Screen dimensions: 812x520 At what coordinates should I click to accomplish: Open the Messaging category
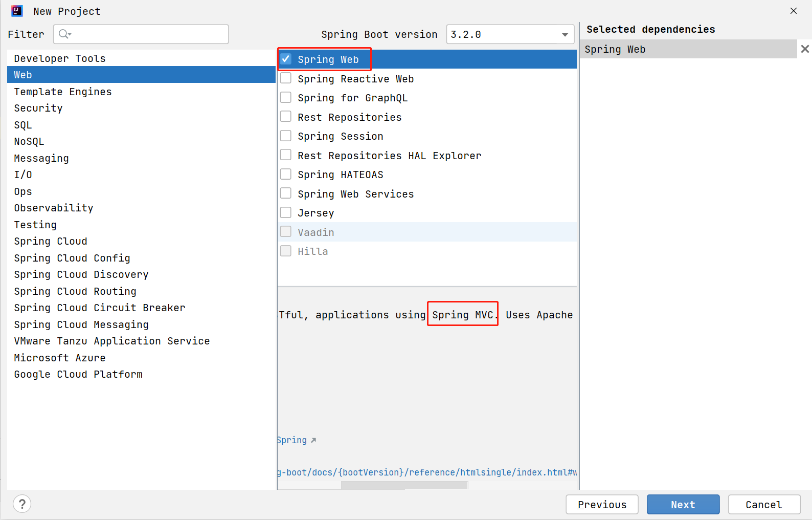[141, 158]
